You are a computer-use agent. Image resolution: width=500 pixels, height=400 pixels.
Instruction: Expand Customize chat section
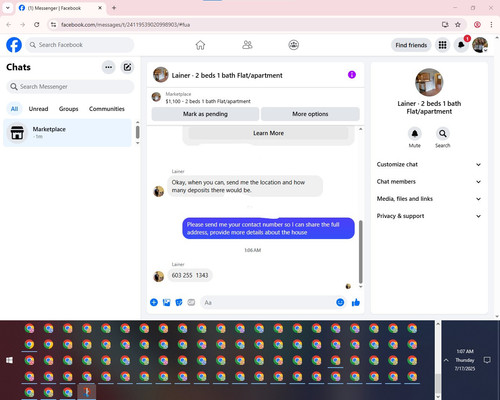pyautogui.click(x=429, y=164)
